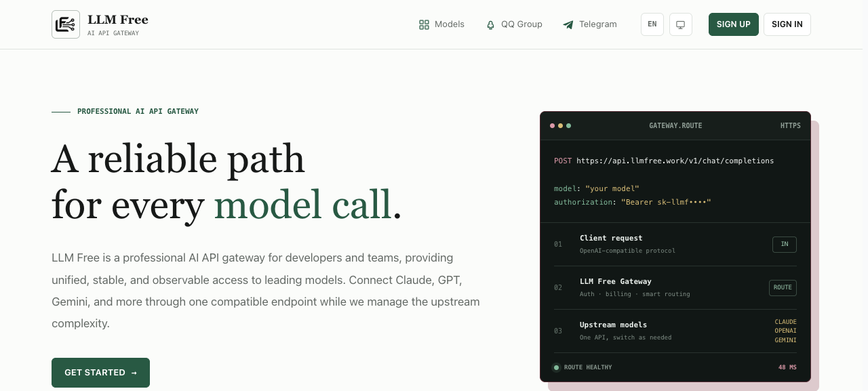Click the ROUTE HEALTHY status text
Viewport: 868px width, 391px height.
[588, 367]
